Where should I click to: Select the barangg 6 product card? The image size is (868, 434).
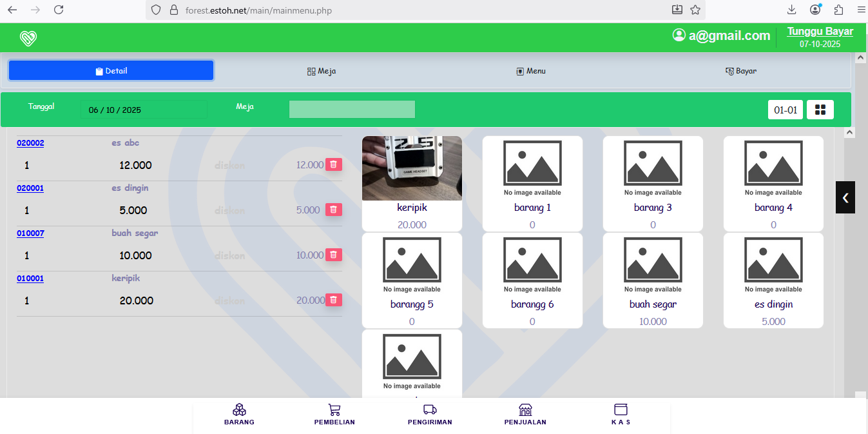pyautogui.click(x=532, y=281)
